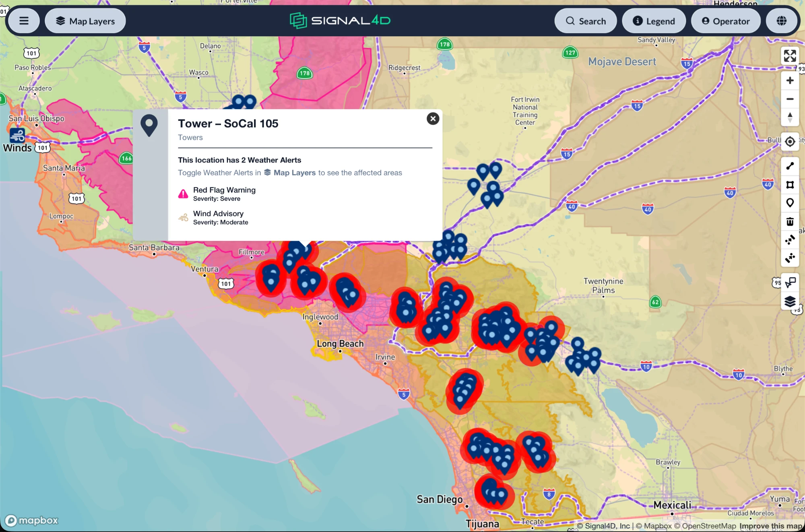Zoom out of the map

790,99
